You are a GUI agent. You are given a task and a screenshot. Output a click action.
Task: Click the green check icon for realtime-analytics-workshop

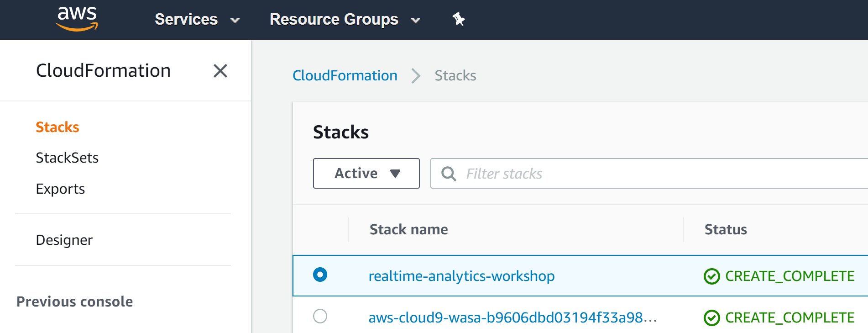(711, 276)
